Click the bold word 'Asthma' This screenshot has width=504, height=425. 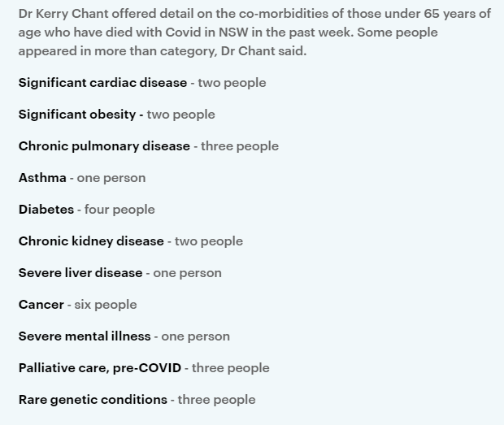pyautogui.click(x=42, y=178)
